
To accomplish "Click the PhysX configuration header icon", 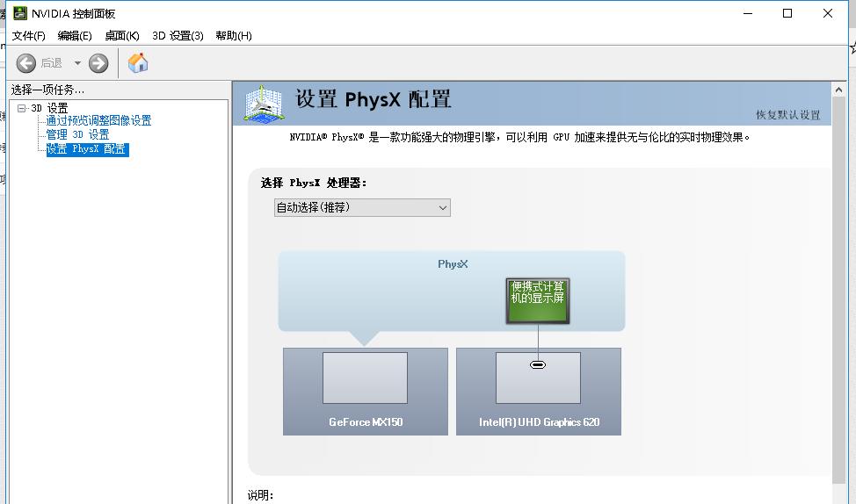I will 265,103.
